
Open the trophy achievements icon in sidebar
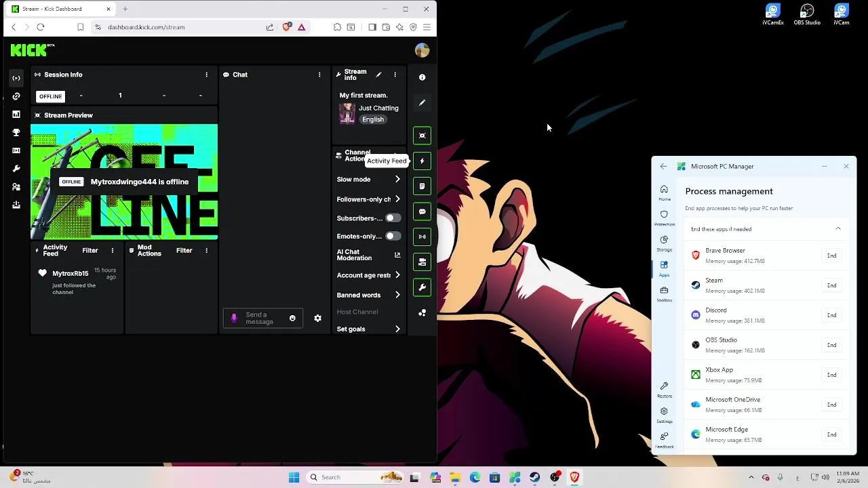pyautogui.click(x=16, y=133)
